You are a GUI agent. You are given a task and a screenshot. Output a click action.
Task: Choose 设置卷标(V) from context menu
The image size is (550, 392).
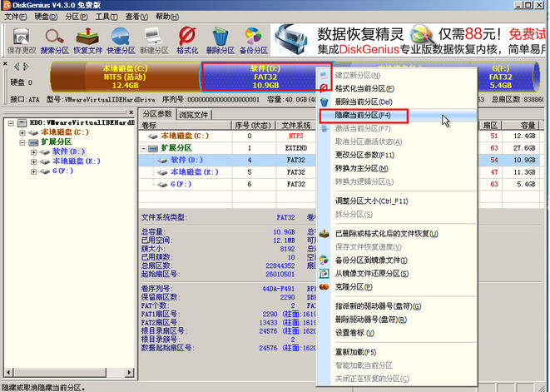click(x=396, y=333)
